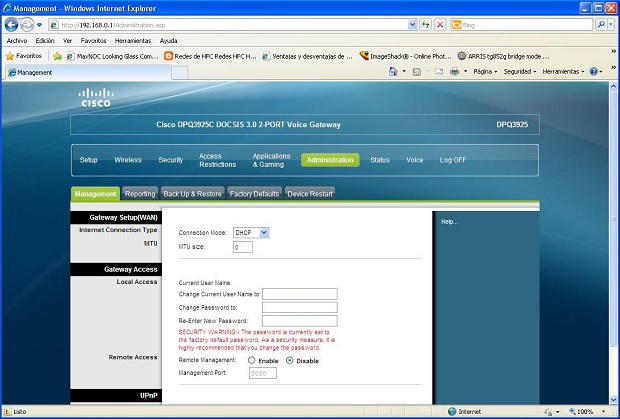
Task: Open the Favoritos menu
Action: click(x=93, y=41)
